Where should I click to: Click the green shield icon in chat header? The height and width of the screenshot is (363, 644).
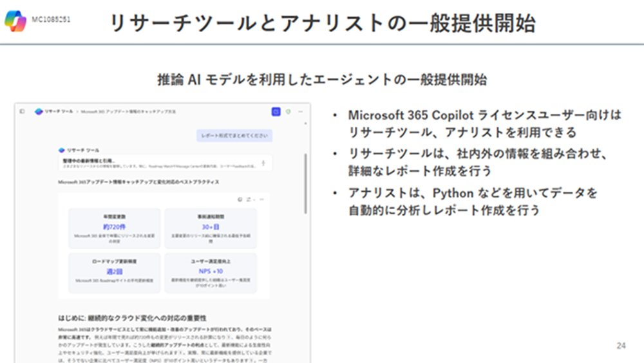coord(289,111)
